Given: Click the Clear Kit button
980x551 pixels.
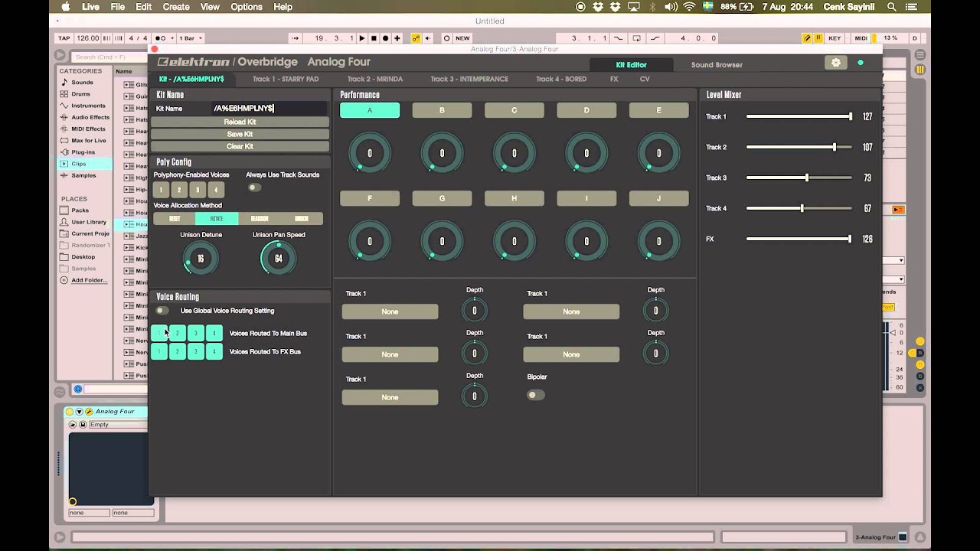Looking at the screenshot, I should pyautogui.click(x=240, y=146).
